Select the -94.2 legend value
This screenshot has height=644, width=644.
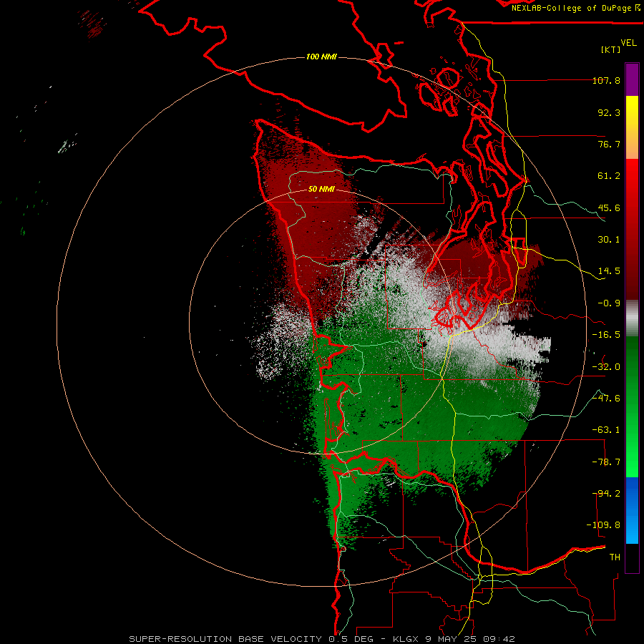(x=606, y=494)
